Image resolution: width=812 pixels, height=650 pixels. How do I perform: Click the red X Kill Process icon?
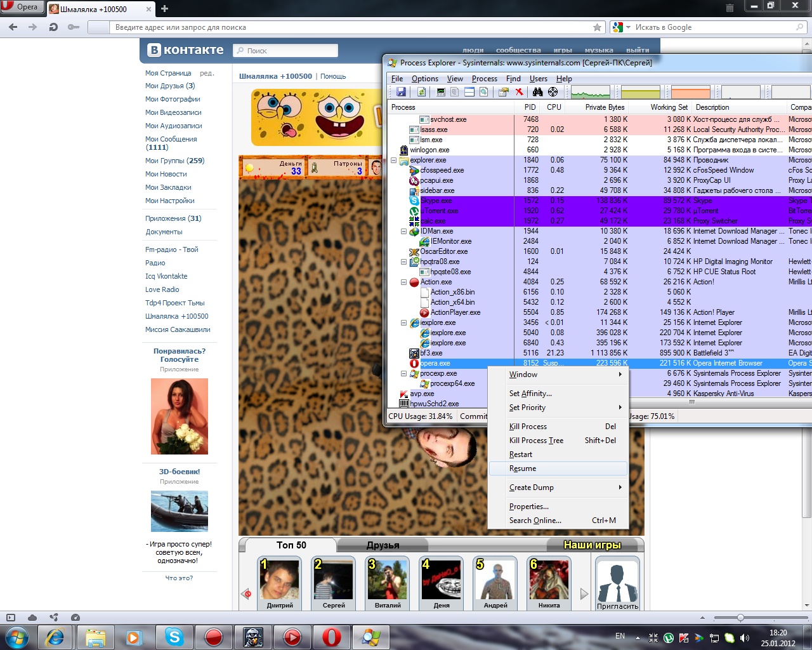point(519,92)
